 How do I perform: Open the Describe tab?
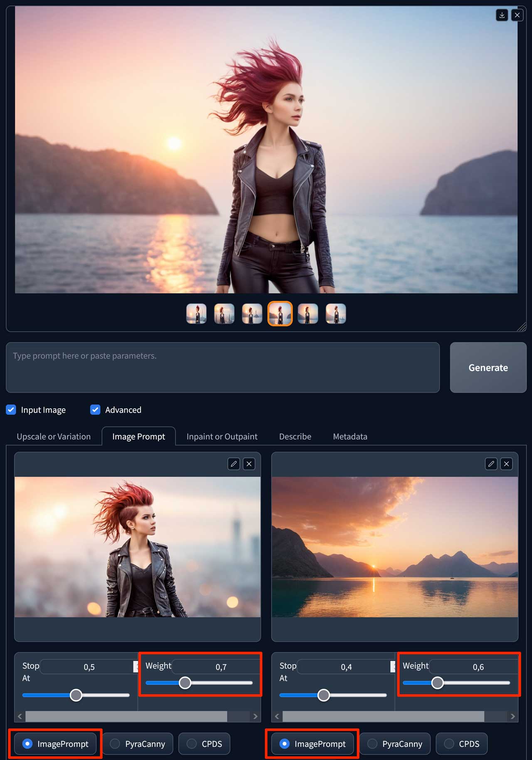click(x=295, y=436)
